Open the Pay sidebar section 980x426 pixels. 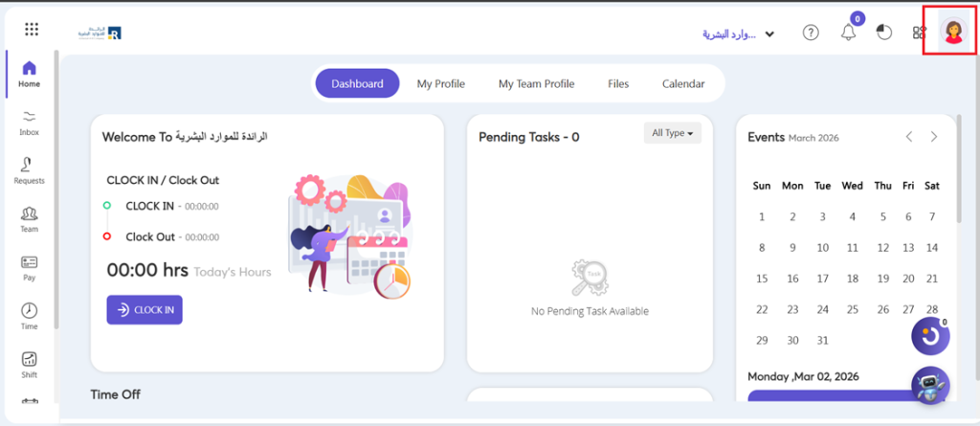[30, 268]
